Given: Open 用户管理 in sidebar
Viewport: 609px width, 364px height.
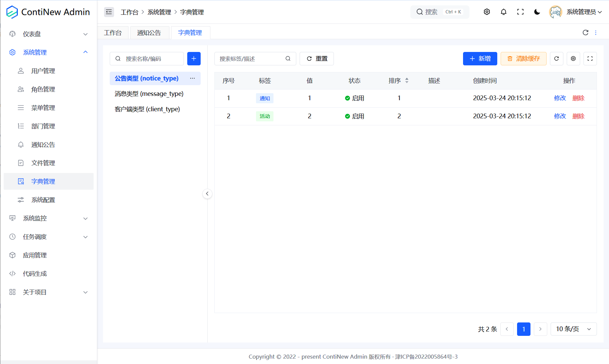Looking at the screenshot, I should coord(49,71).
